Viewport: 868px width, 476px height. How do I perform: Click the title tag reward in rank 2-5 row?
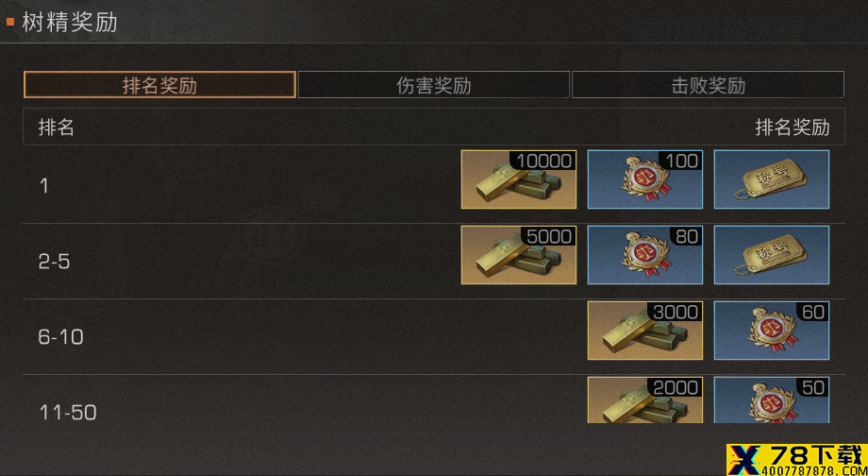tap(772, 255)
